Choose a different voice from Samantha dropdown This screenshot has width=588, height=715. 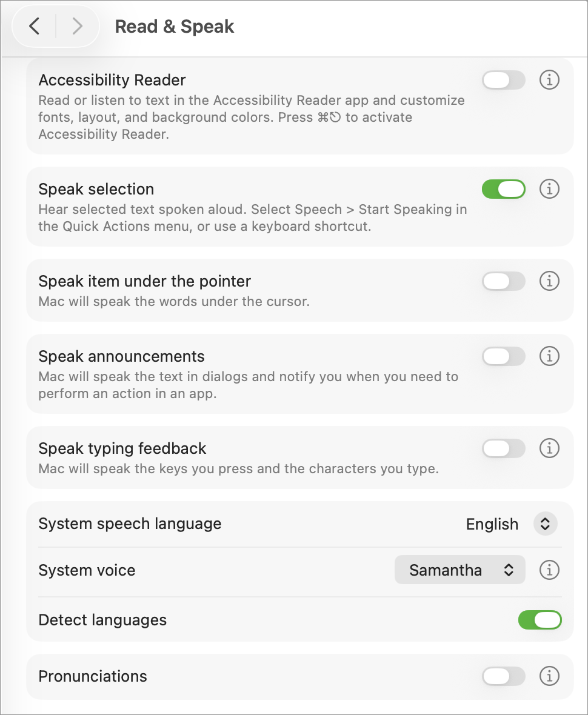(x=459, y=570)
